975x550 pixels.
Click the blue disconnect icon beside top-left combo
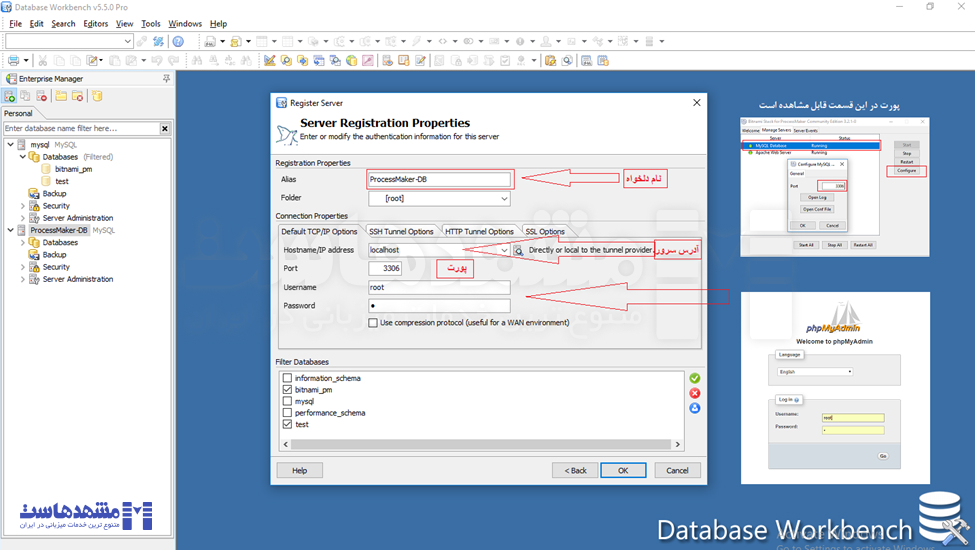159,42
